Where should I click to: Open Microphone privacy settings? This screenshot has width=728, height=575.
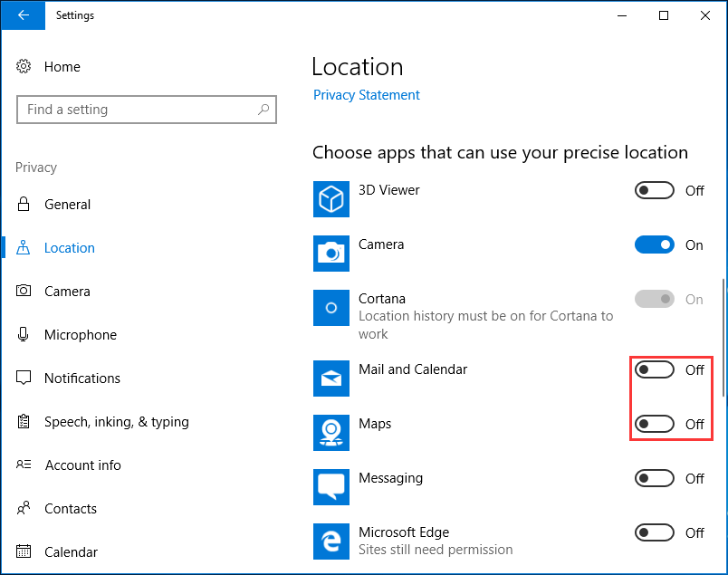point(81,335)
